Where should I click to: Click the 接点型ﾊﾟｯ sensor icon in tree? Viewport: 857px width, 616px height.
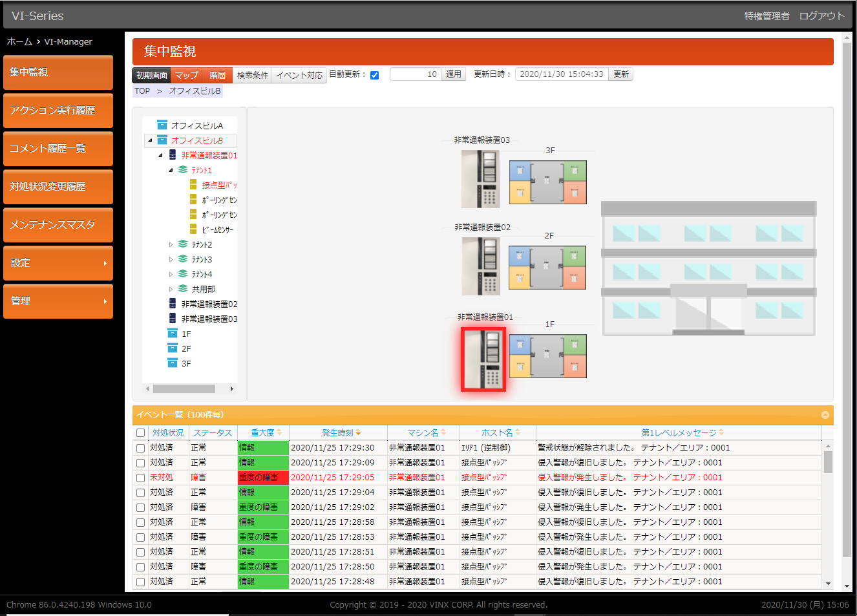click(193, 185)
